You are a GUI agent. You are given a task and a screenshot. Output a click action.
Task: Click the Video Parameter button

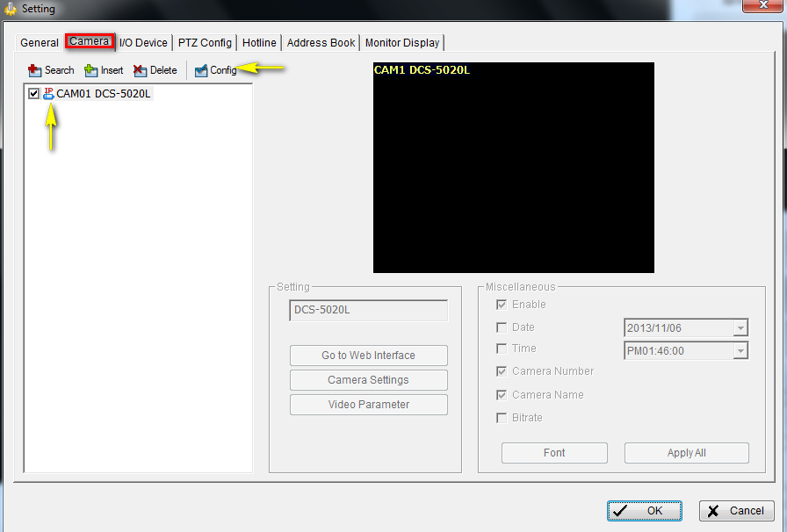[x=368, y=405]
